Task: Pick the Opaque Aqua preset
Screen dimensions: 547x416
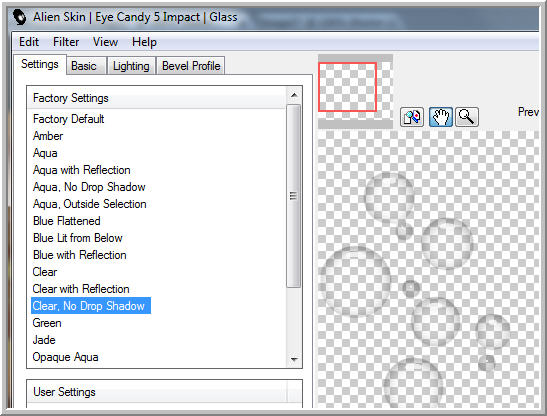Action: pos(65,357)
